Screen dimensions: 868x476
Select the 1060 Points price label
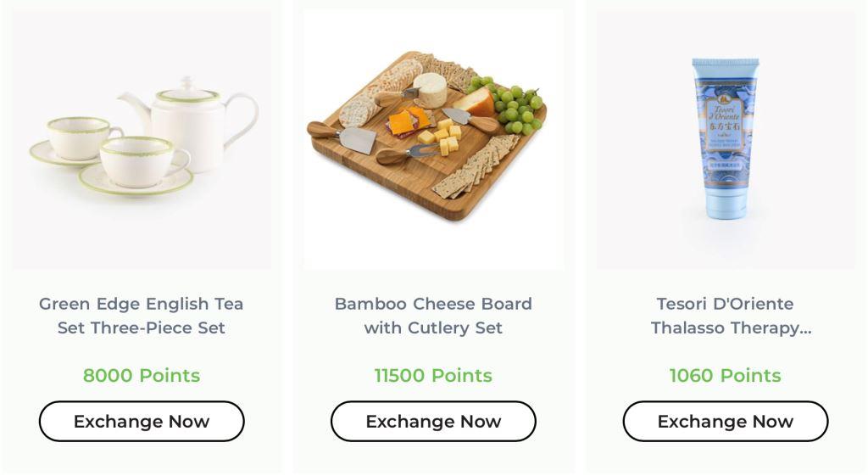(x=726, y=376)
